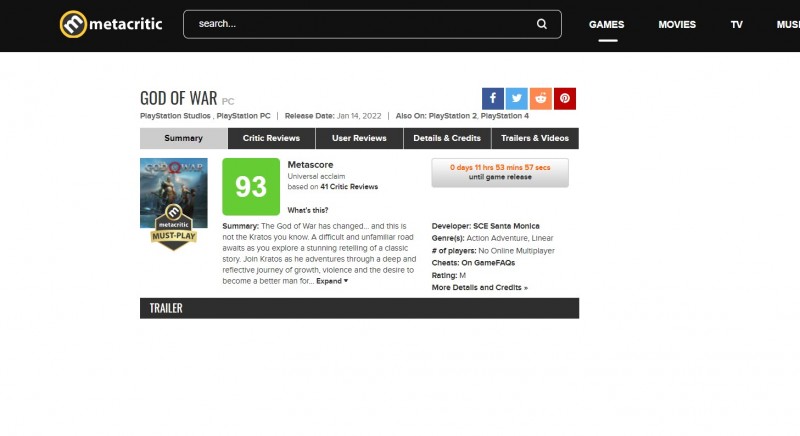Share on Facebook icon
This screenshot has height=436, width=800.
pos(493,98)
